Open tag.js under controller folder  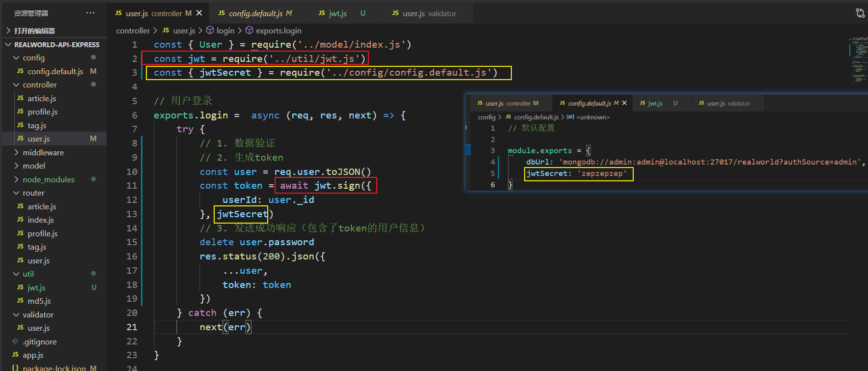tap(37, 126)
